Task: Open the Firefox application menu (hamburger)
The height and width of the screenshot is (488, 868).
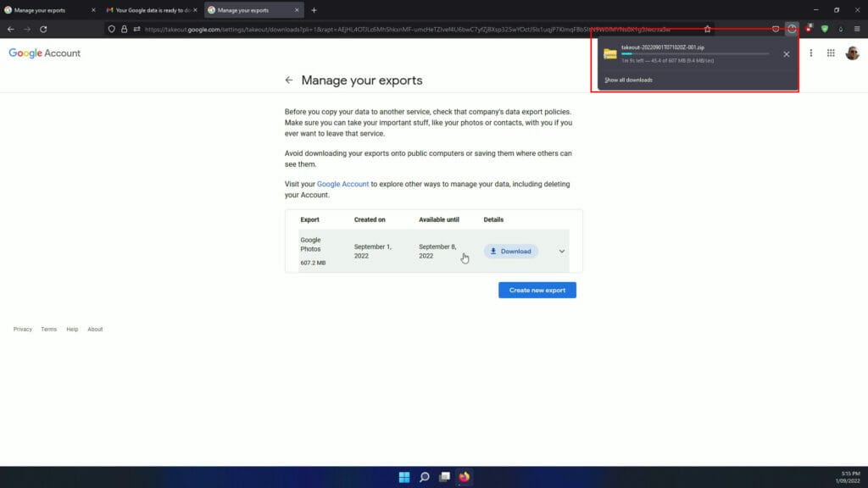Action: pyautogui.click(x=858, y=28)
